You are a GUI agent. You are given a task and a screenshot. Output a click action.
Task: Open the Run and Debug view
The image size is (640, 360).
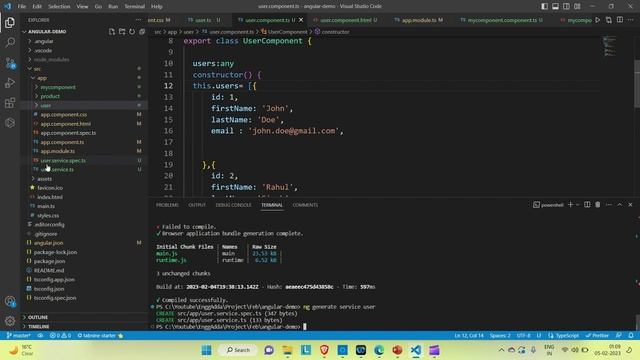pos(10,82)
